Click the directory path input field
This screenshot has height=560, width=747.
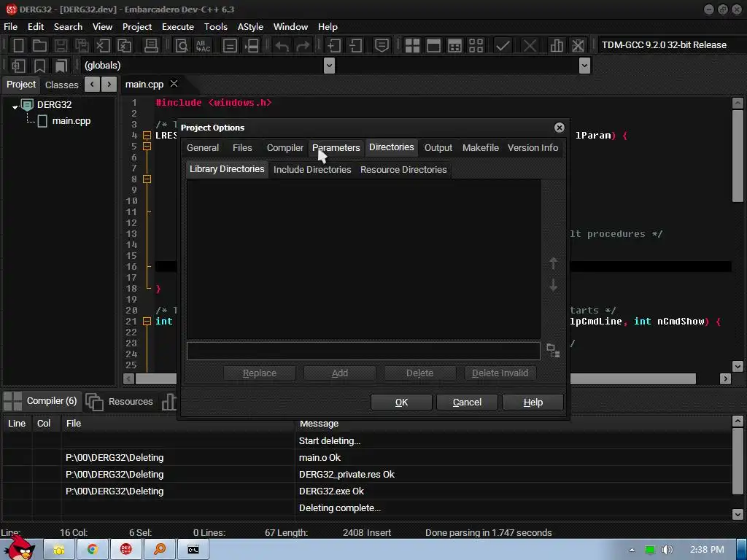pyautogui.click(x=363, y=351)
